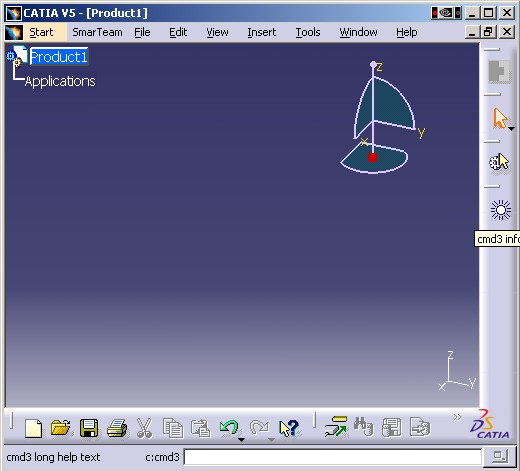Click the sun-shaped cmd3 icon
Image resolution: width=520 pixels, height=471 pixels.
[501, 210]
